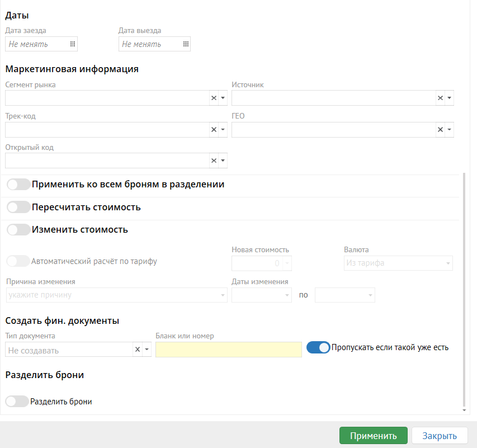Clear the ГЕО field selection
This screenshot has width=477, height=448.
coord(440,130)
